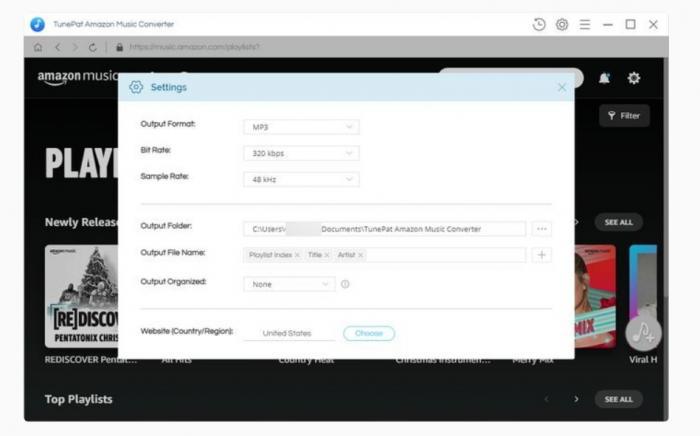700x436 pixels.
Task: Click SEE ALL for Top Playlists
Action: (619, 399)
